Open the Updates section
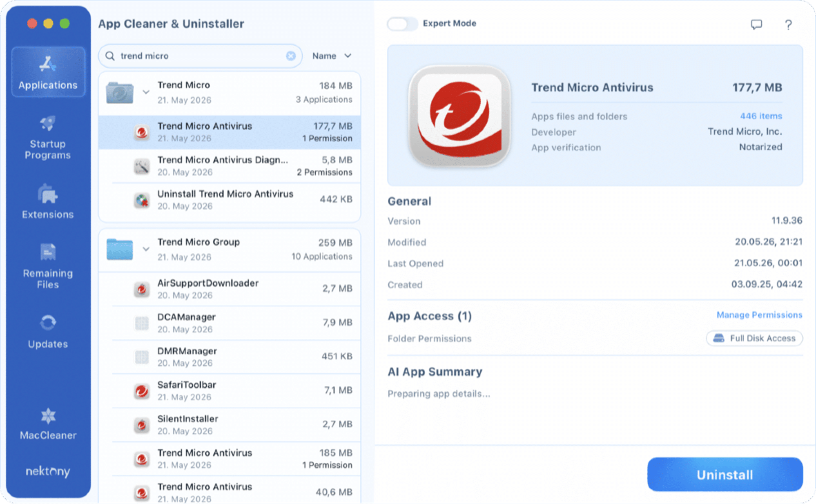Image resolution: width=816 pixels, height=504 pixels. tap(48, 332)
